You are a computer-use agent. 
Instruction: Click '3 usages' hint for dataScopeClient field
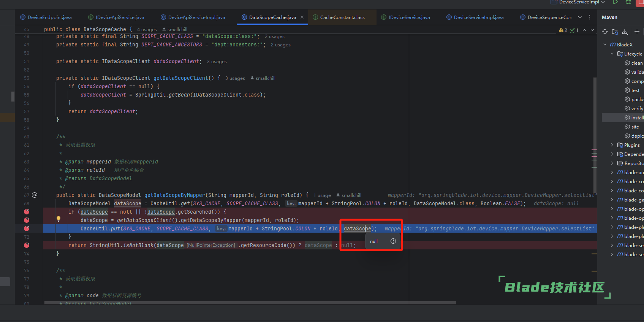(217, 62)
